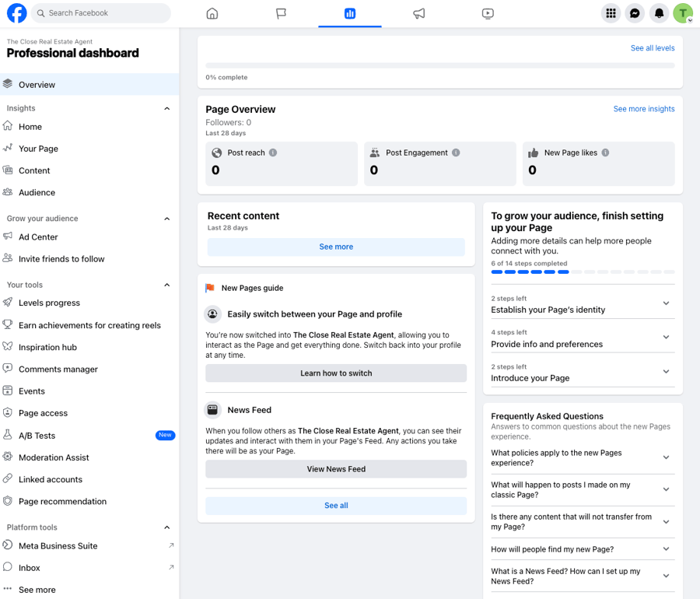Open the Home icon in top navigation
The width and height of the screenshot is (700, 599).
tap(212, 13)
